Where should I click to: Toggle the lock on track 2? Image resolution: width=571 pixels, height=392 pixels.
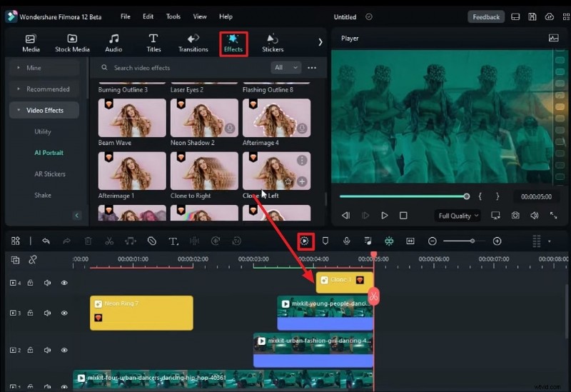click(x=31, y=351)
